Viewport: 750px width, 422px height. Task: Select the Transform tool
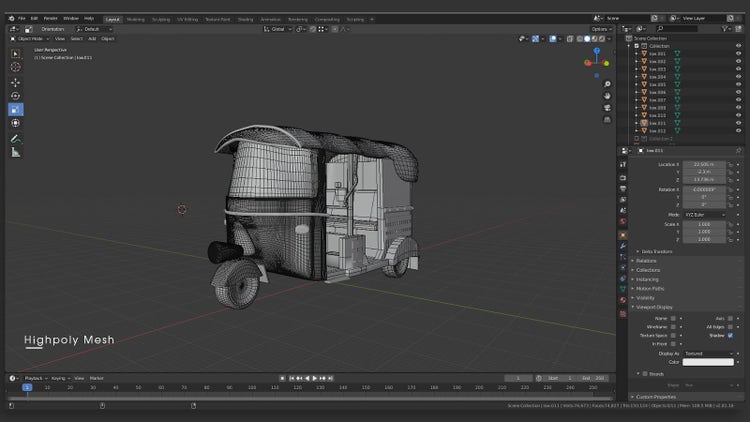15,123
